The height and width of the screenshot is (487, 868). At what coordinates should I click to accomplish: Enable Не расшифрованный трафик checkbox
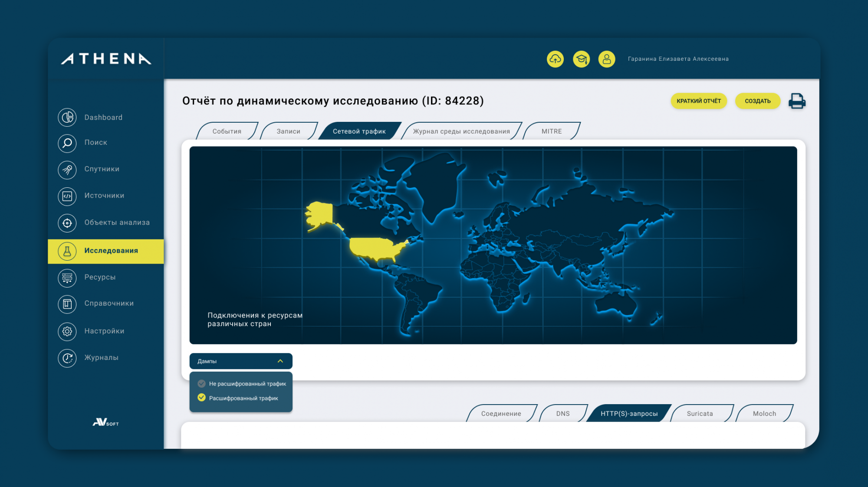(x=201, y=383)
